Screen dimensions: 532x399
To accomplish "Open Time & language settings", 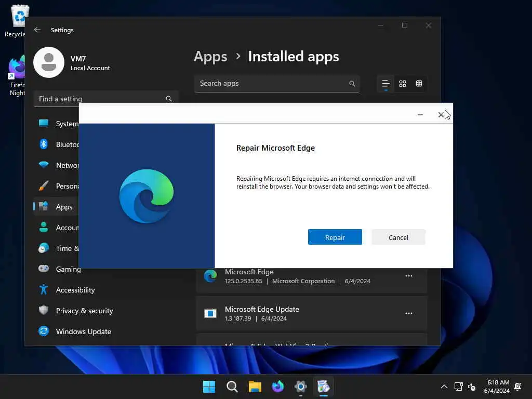I will pyautogui.click(x=56, y=248).
